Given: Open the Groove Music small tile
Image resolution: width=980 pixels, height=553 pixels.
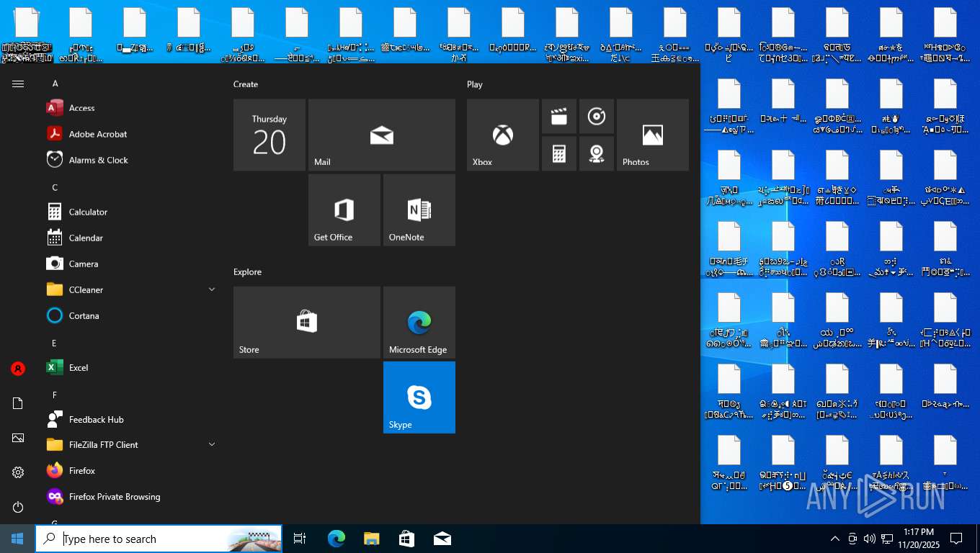Looking at the screenshot, I should point(597,116).
